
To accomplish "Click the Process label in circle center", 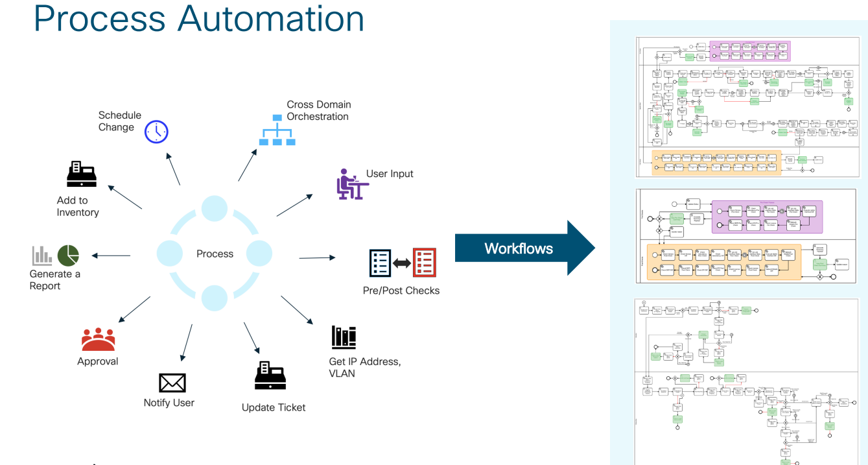I will click(x=215, y=254).
